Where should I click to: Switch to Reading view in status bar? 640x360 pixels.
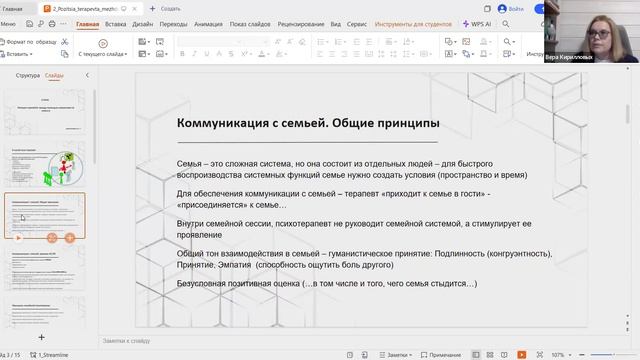click(504, 355)
